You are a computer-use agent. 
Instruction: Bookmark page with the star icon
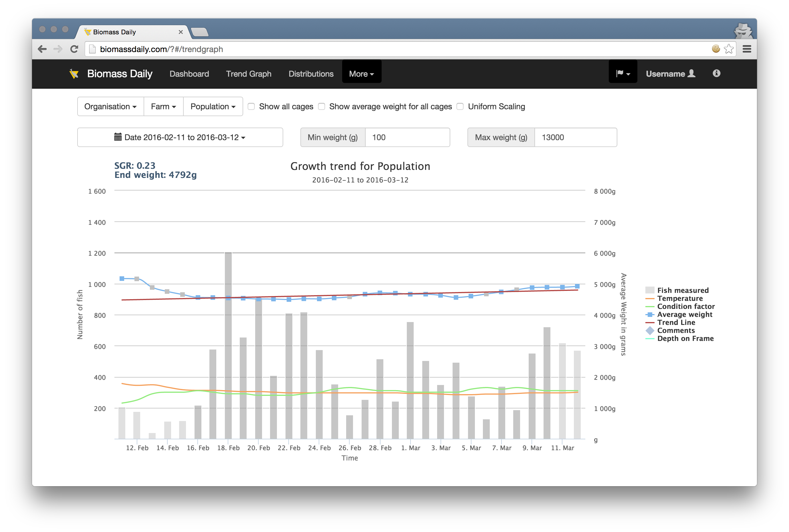(729, 49)
